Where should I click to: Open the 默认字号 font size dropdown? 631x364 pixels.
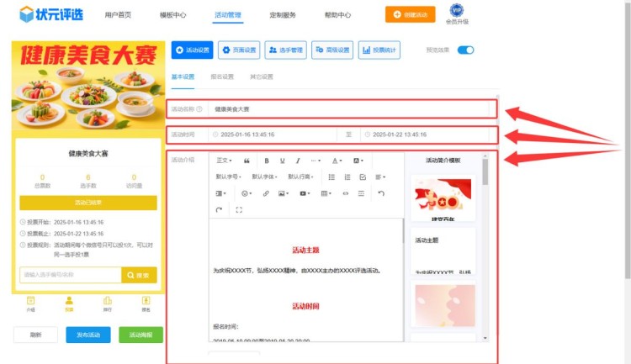click(x=230, y=177)
